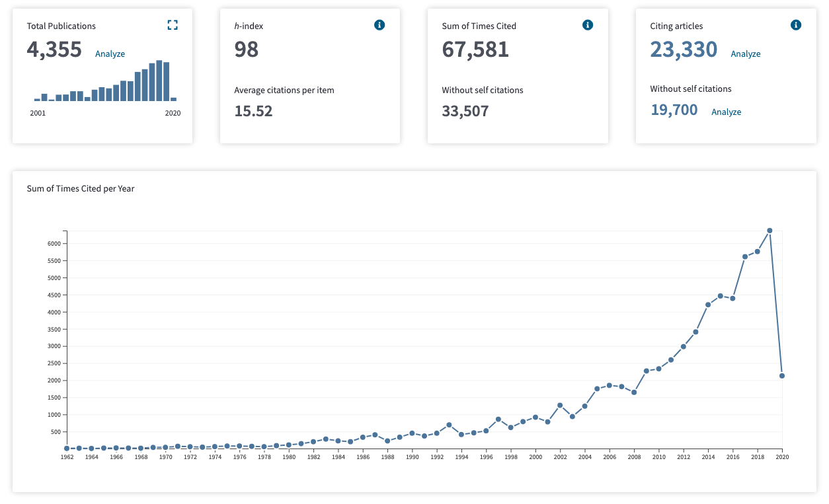Viewport: 829px width, 504px height.
Task: Click the last small 2020 bar in mini chart
Action: click(x=174, y=99)
